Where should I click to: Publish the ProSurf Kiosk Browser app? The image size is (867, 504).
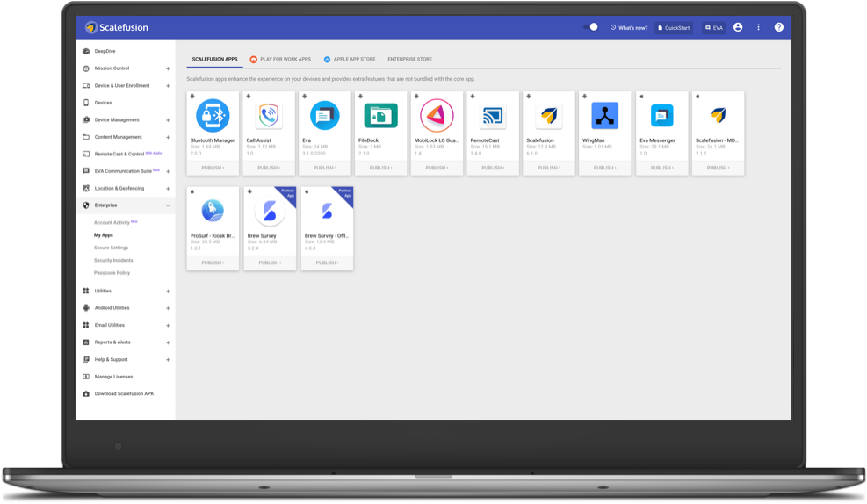click(213, 263)
